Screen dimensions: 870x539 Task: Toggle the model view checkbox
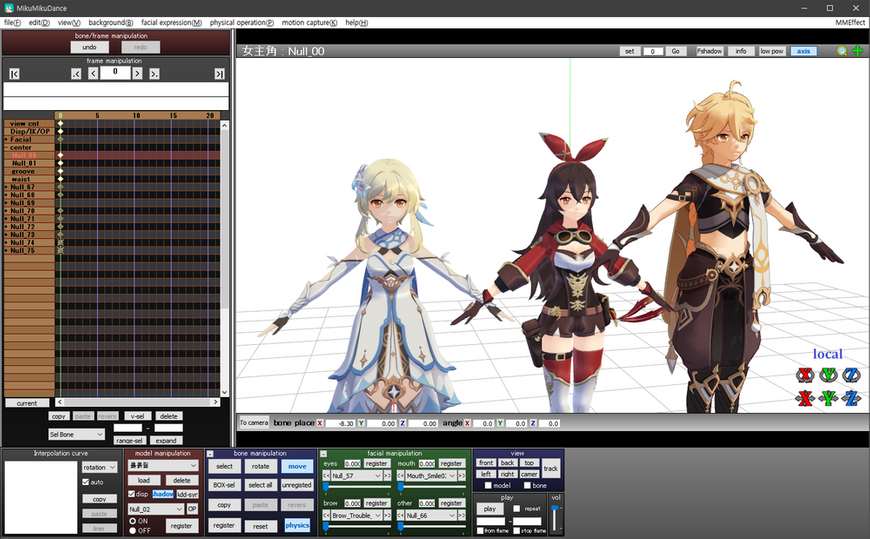[x=488, y=486]
